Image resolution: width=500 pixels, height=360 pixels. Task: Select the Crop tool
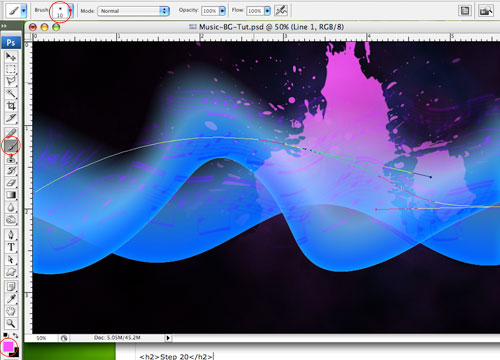[x=11, y=106]
